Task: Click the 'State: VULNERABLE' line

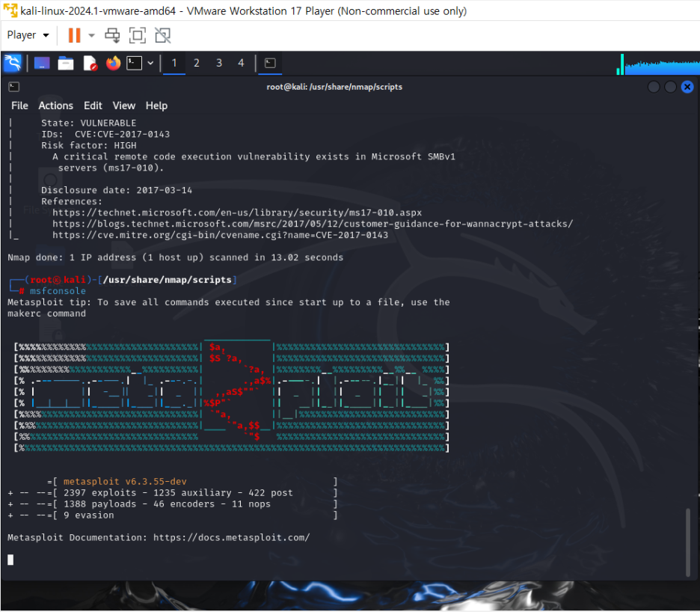Action: pyautogui.click(x=89, y=123)
